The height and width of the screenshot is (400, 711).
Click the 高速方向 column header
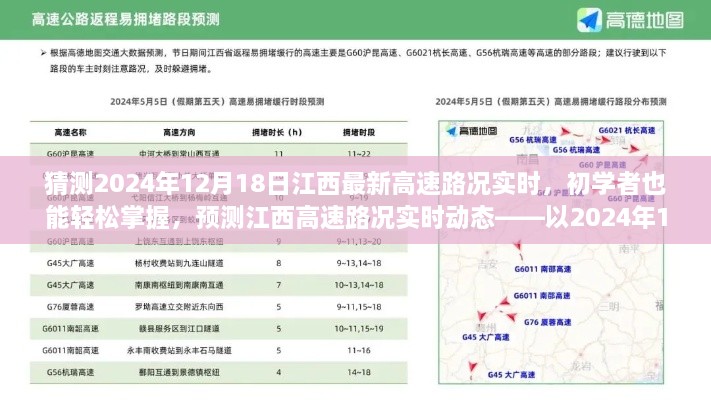coord(179,132)
